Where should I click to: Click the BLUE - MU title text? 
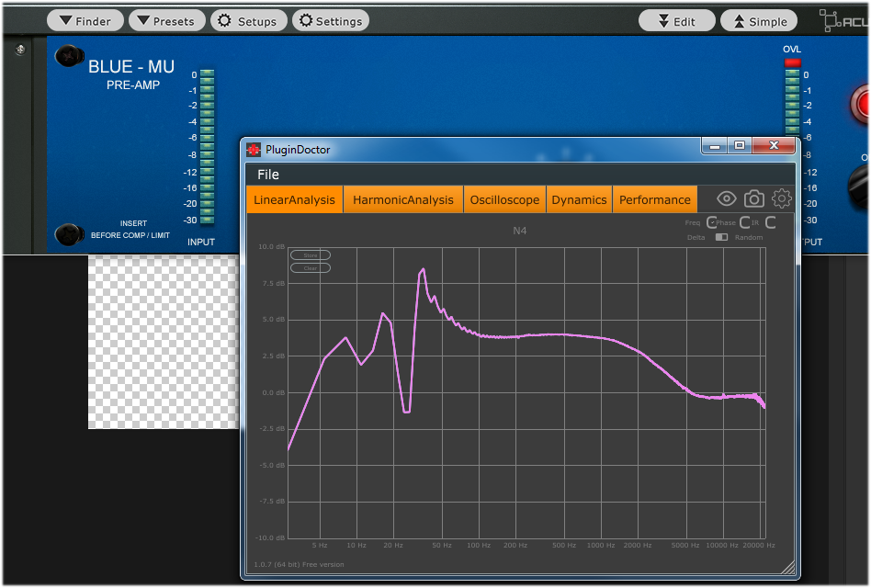point(131,67)
